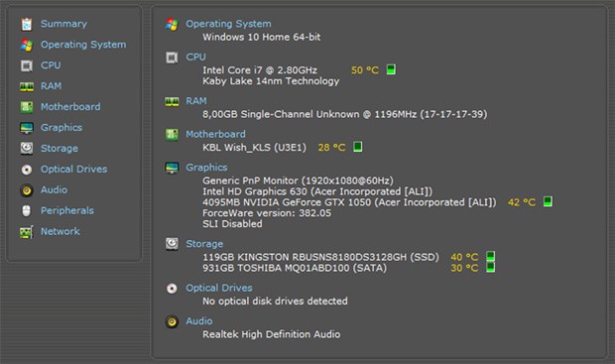Click the 931GB TOSHIBA SATA entry
Screen dimensions: 615x364
[x=295, y=269]
